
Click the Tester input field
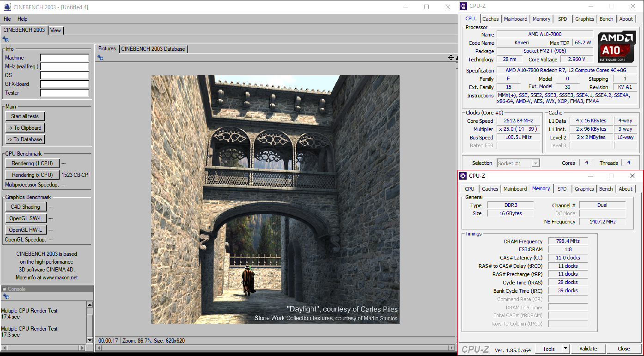coord(64,93)
